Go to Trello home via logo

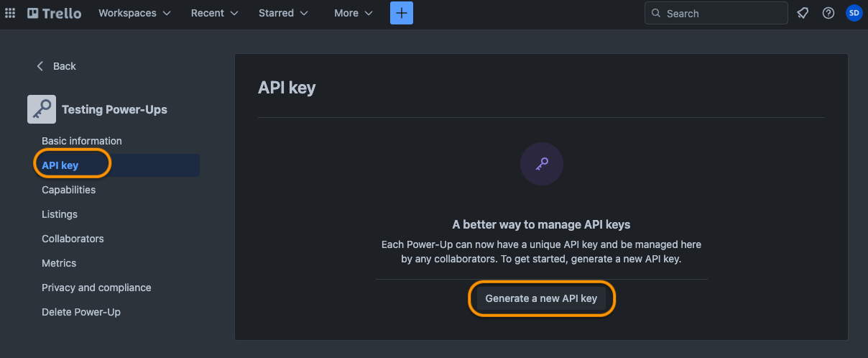54,13
